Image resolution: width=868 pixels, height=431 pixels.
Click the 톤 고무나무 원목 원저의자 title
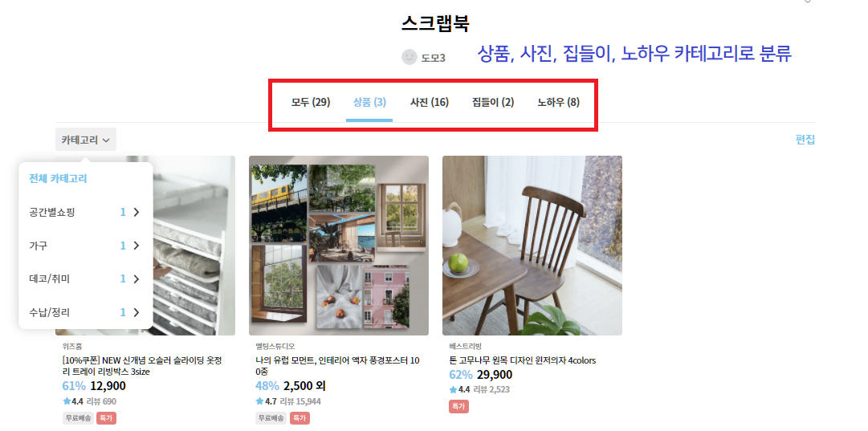coord(523,360)
